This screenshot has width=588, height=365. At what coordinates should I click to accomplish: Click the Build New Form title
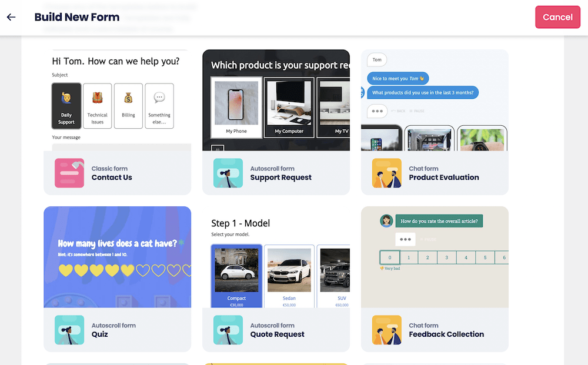[x=77, y=17]
